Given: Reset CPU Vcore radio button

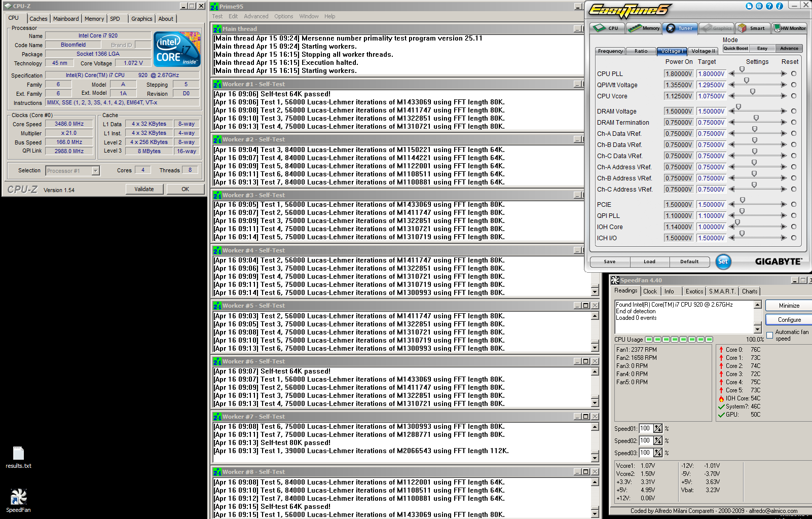Looking at the screenshot, I should click(x=794, y=96).
